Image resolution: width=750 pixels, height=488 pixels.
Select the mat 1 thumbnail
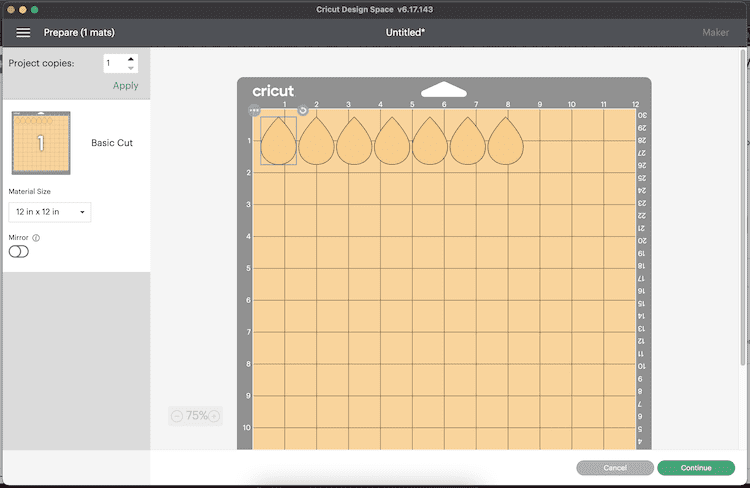(41, 143)
